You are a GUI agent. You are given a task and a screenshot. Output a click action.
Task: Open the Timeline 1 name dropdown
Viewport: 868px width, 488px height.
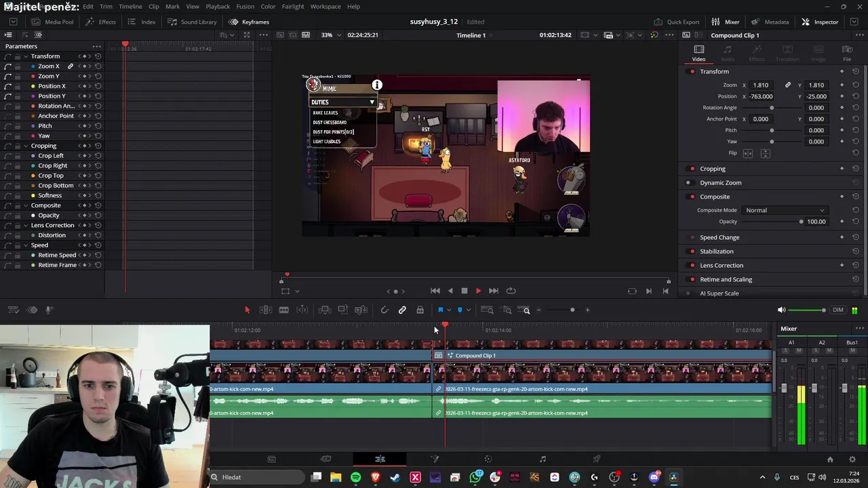click(x=475, y=35)
